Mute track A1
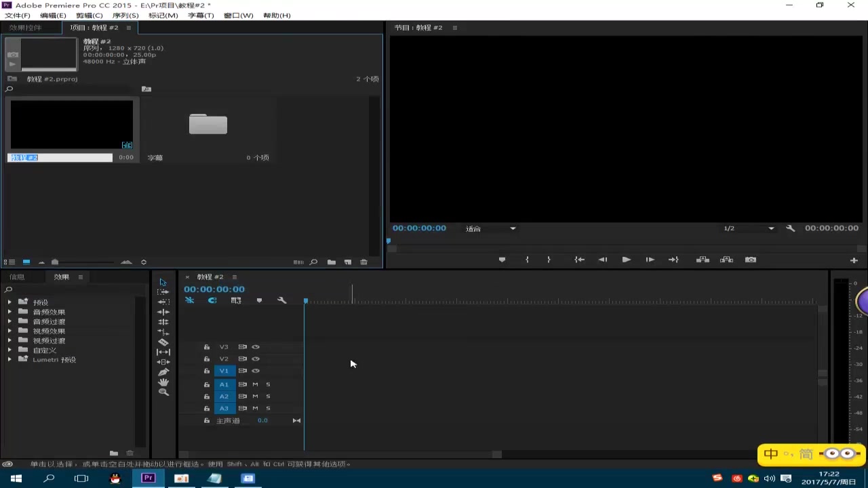Image resolution: width=868 pixels, height=488 pixels. pyautogui.click(x=255, y=384)
